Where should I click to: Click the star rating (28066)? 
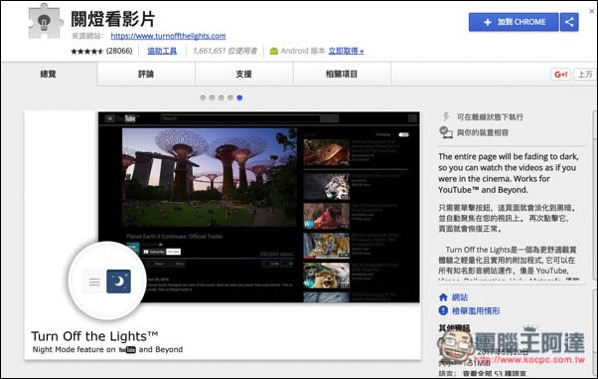point(101,51)
